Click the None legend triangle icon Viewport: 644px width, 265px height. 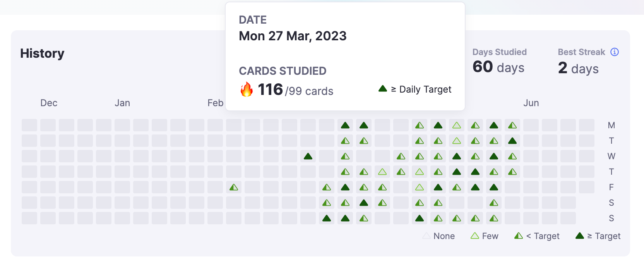426,236
